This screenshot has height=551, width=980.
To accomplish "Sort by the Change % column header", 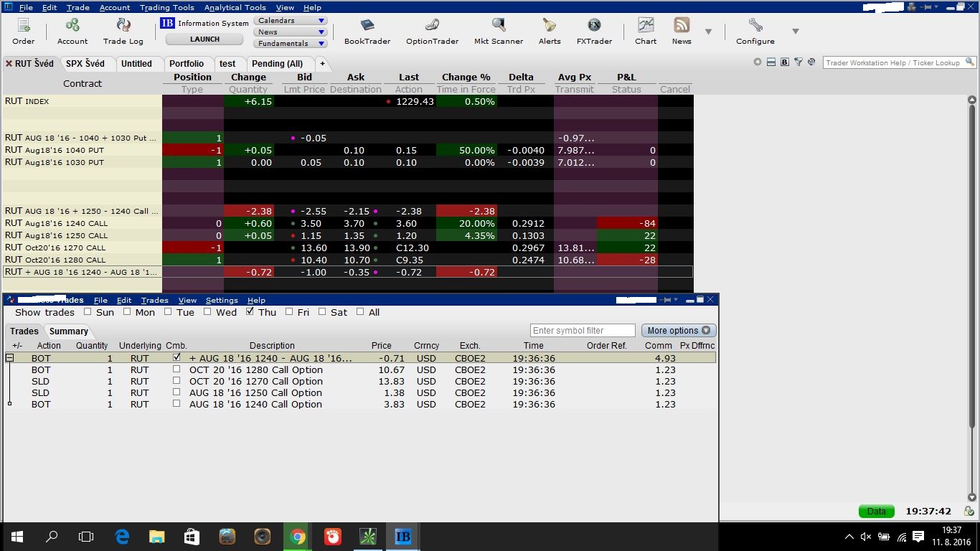I will [x=466, y=77].
